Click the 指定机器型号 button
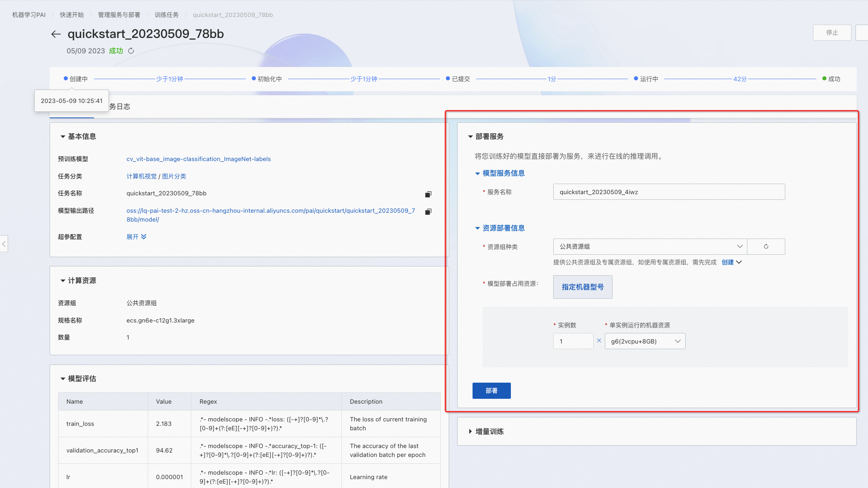Screen dimensions: 868x488 (582, 287)
